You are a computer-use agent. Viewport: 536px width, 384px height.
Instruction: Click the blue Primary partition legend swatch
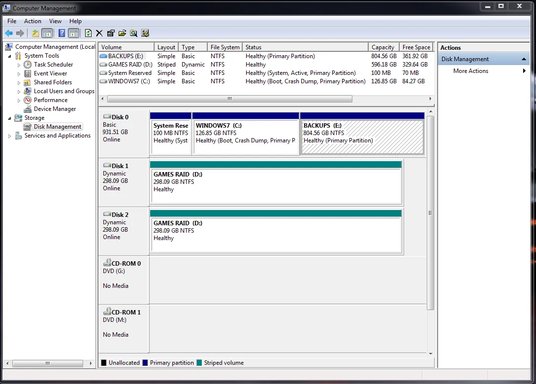point(145,363)
